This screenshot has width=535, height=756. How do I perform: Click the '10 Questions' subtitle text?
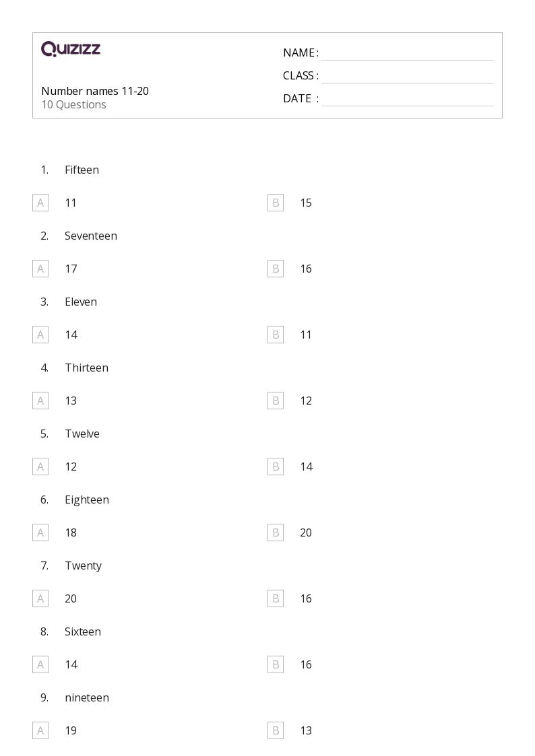(x=73, y=105)
